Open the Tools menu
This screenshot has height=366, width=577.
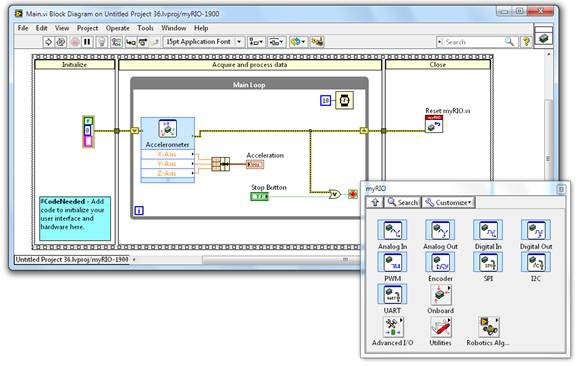tap(145, 28)
